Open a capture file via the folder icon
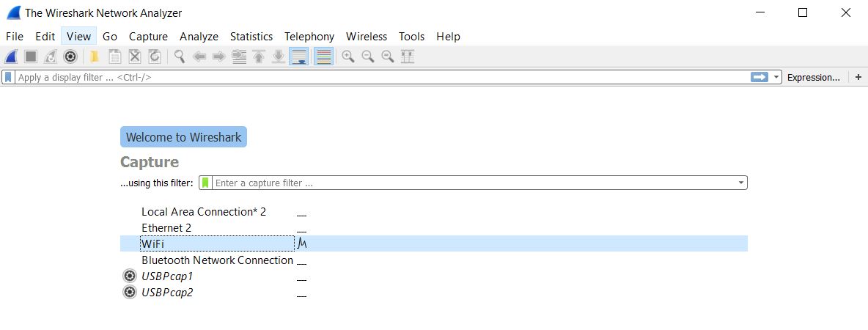 [95, 56]
